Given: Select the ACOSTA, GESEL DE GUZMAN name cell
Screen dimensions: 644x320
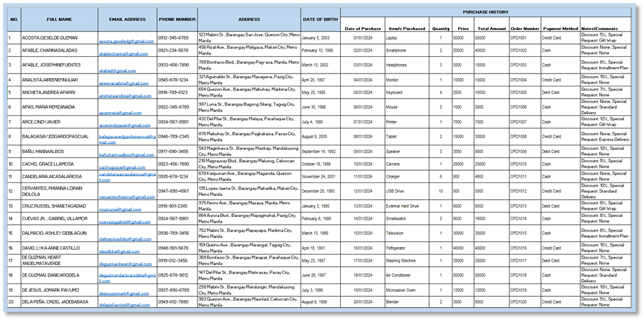Looking at the screenshot, I should tap(60, 38).
